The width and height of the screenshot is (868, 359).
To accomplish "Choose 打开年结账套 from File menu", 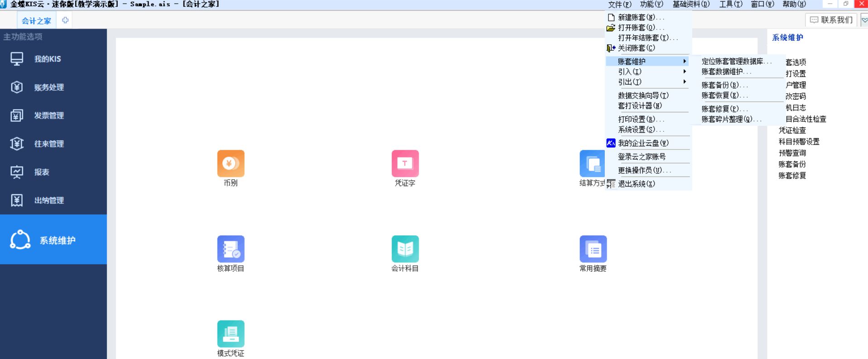I will pyautogui.click(x=648, y=38).
